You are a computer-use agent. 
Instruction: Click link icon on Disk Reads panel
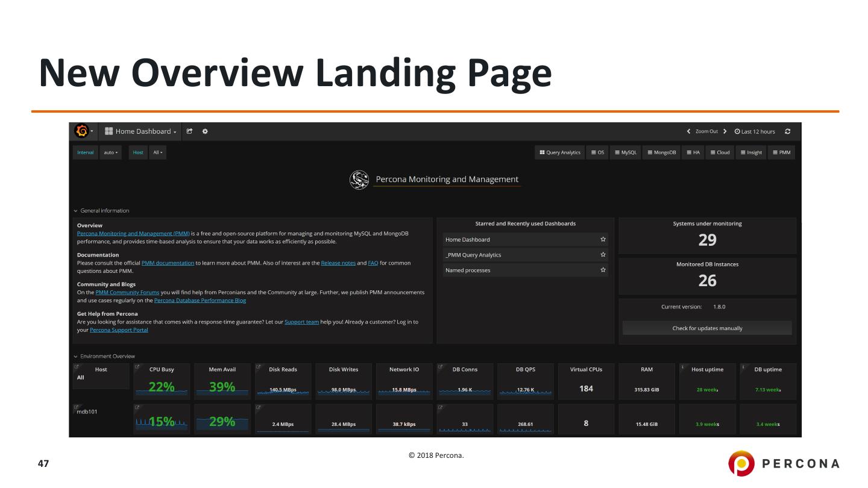259,366
